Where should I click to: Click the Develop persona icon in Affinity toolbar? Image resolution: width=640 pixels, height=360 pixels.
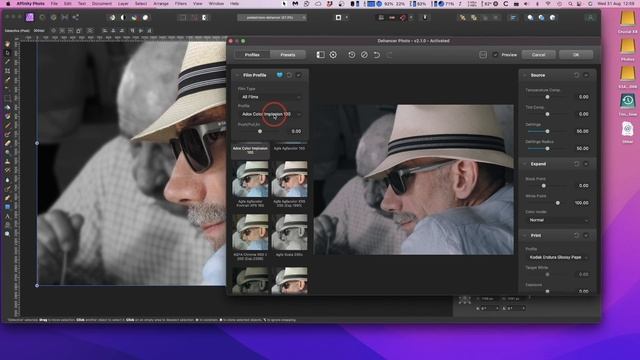point(53,18)
